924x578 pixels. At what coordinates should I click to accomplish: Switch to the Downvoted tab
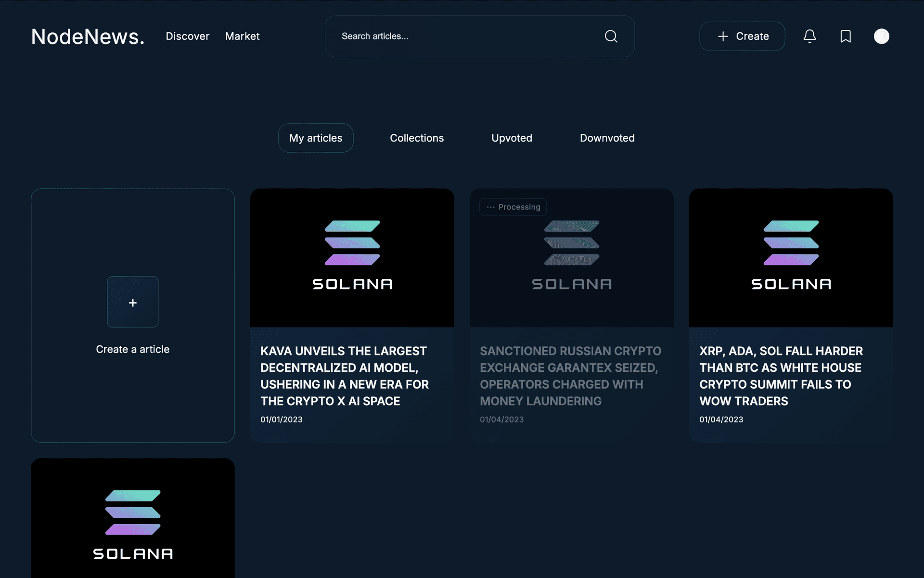(x=607, y=138)
